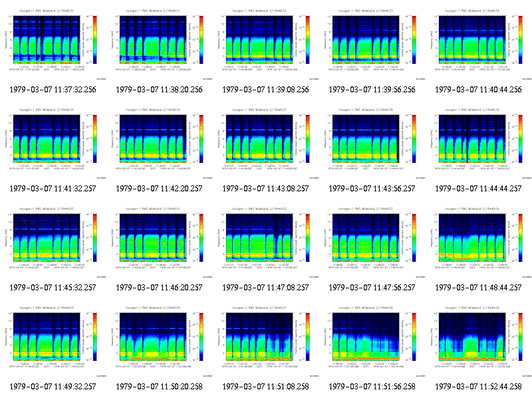
Task: Click the caption 1979-03-07 11:41:32.257
Action: point(53,189)
